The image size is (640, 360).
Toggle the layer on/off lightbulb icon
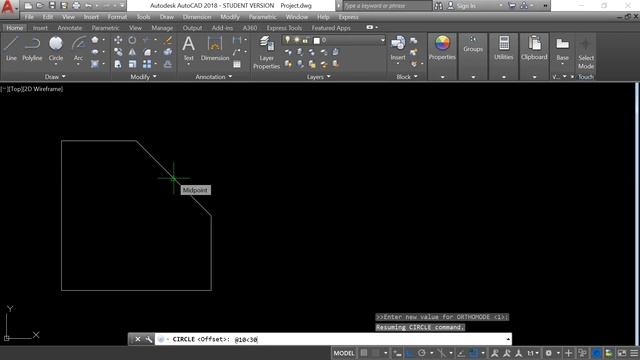pyautogui.click(x=287, y=40)
